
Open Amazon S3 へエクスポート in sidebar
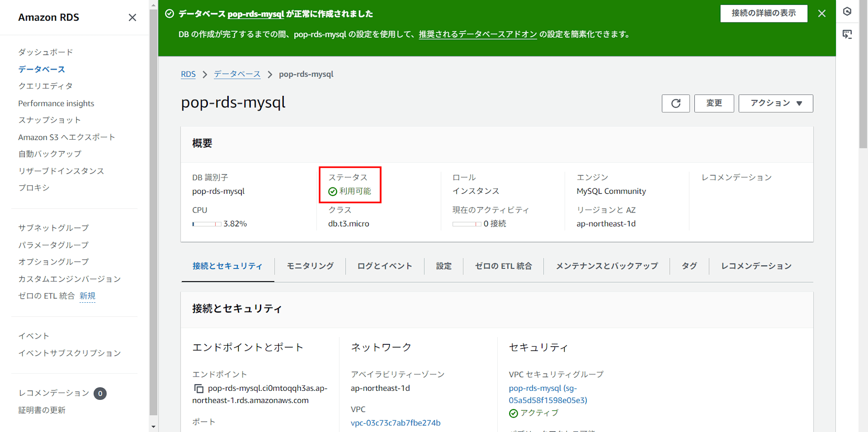point(66,137)
